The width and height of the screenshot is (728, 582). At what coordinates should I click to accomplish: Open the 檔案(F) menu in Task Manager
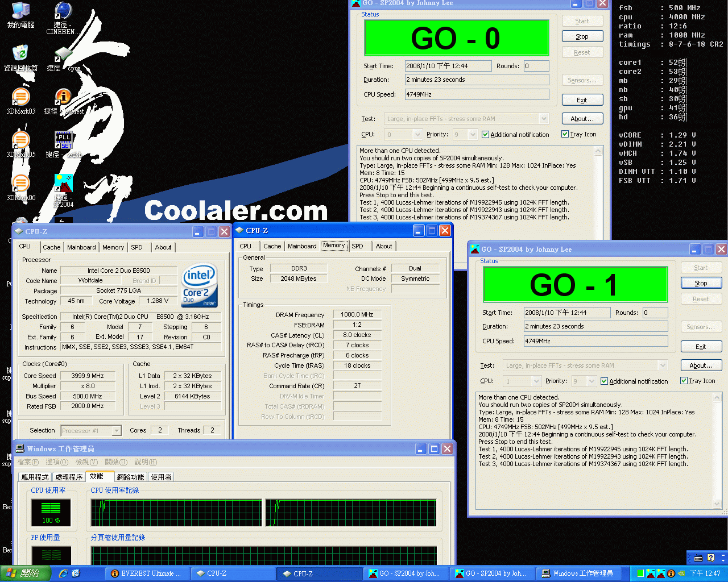[x=28, y=462]
